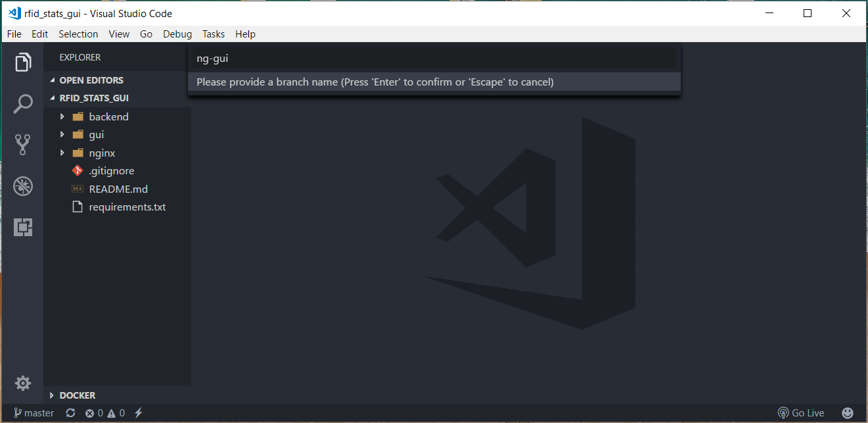The image size is (868, 423).
Task: Open the Search view
Action: [x=23, y=103]
